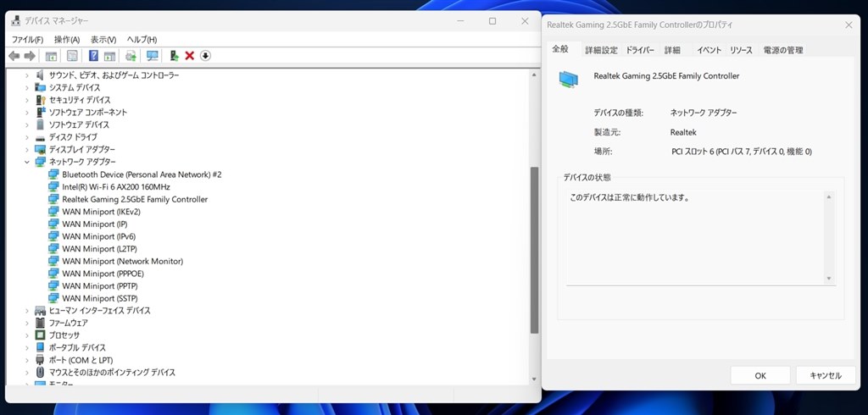This screenshot has height=415, width=868.
Task: Expand the プロセッサ category
Action: click(26, 335)
